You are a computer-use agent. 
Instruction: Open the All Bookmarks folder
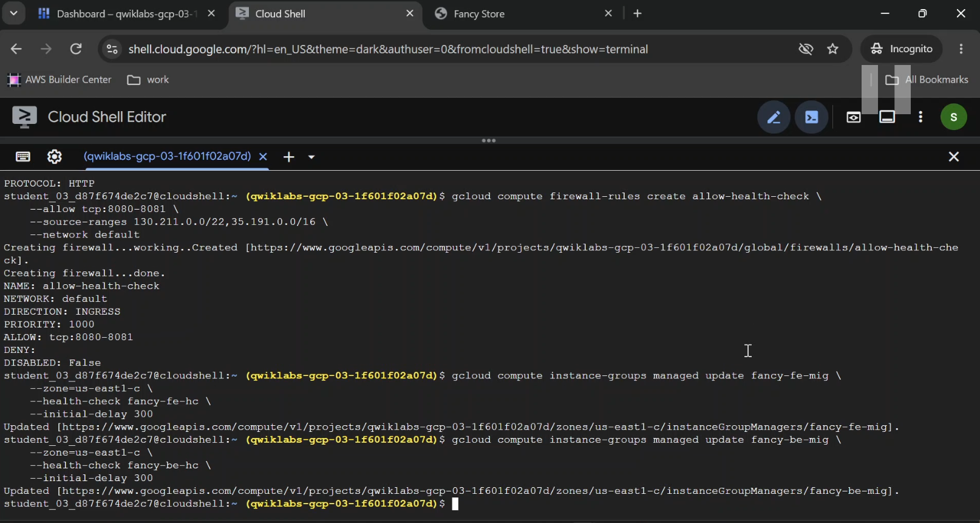coord(927,80)
